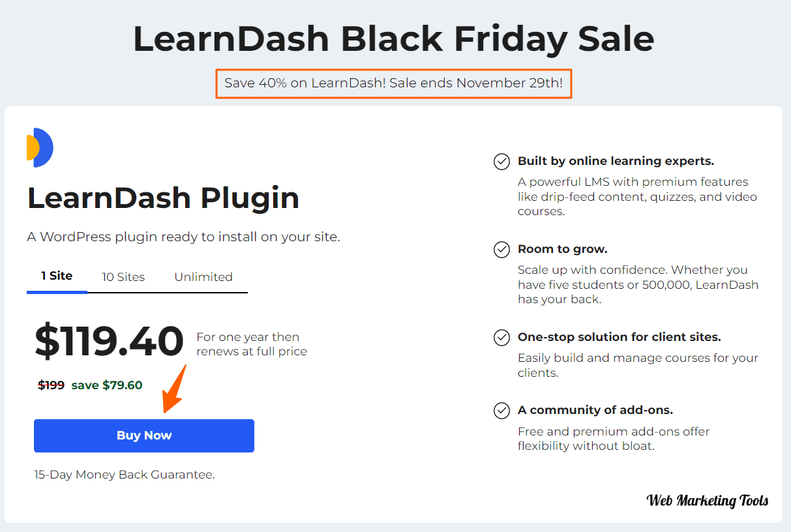Click the A community of add-ons heading

(595, 410)
